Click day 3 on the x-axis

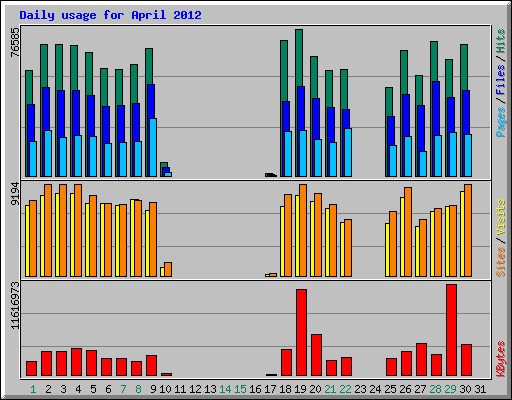coord(63,389)
